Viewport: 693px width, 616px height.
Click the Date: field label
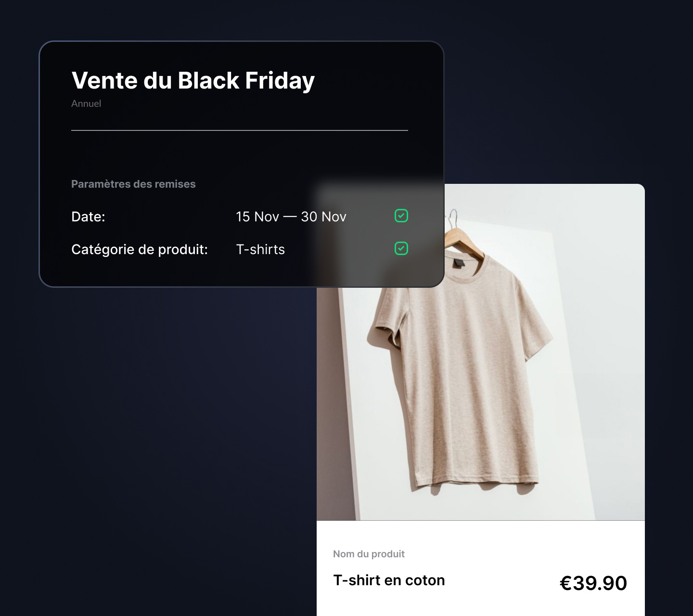click(88, 217)
